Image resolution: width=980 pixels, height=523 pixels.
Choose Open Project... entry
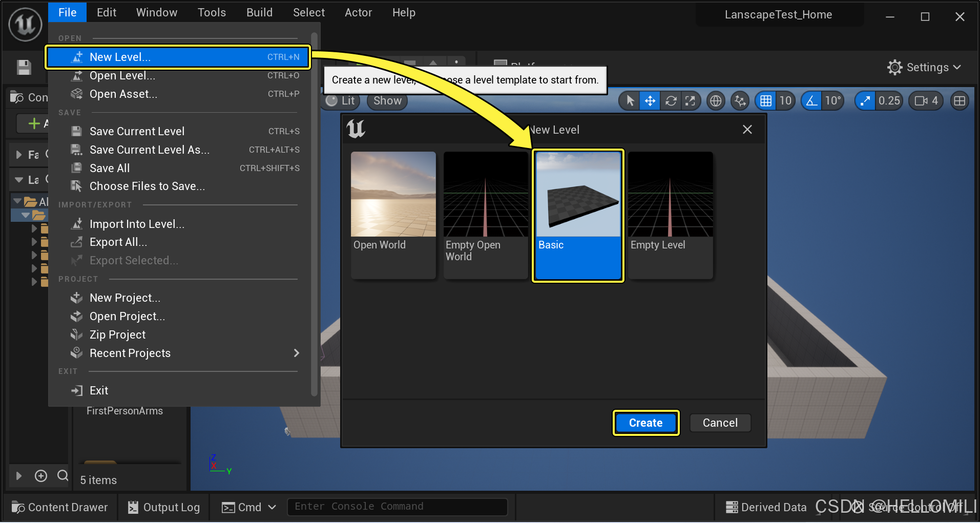click(179, 316)
